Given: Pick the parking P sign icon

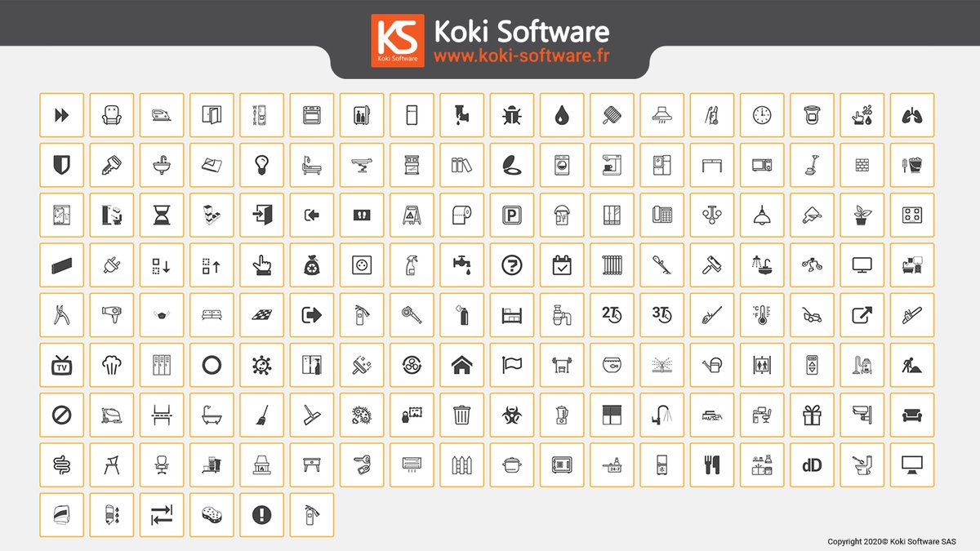Looking at the screenshot, I should [512, 215].
